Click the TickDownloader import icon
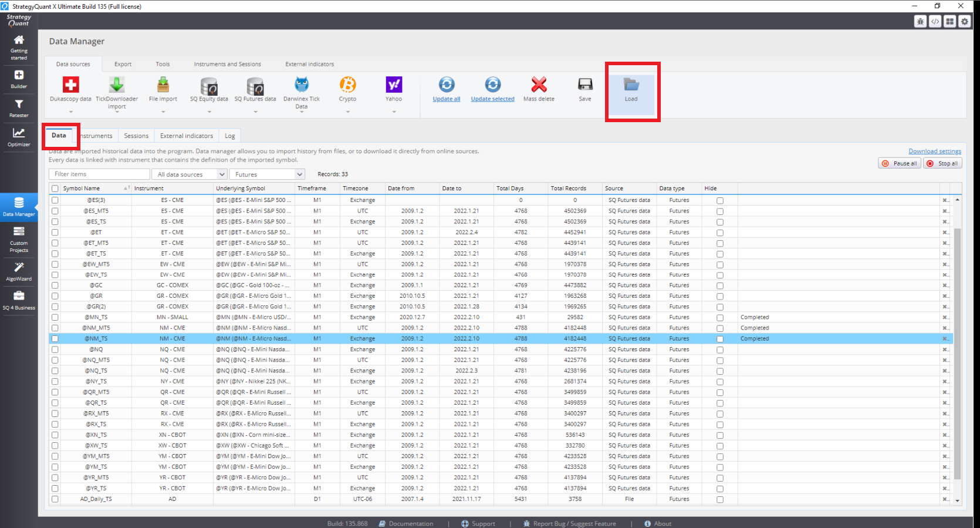980x528 pixels. coord(117,85)
